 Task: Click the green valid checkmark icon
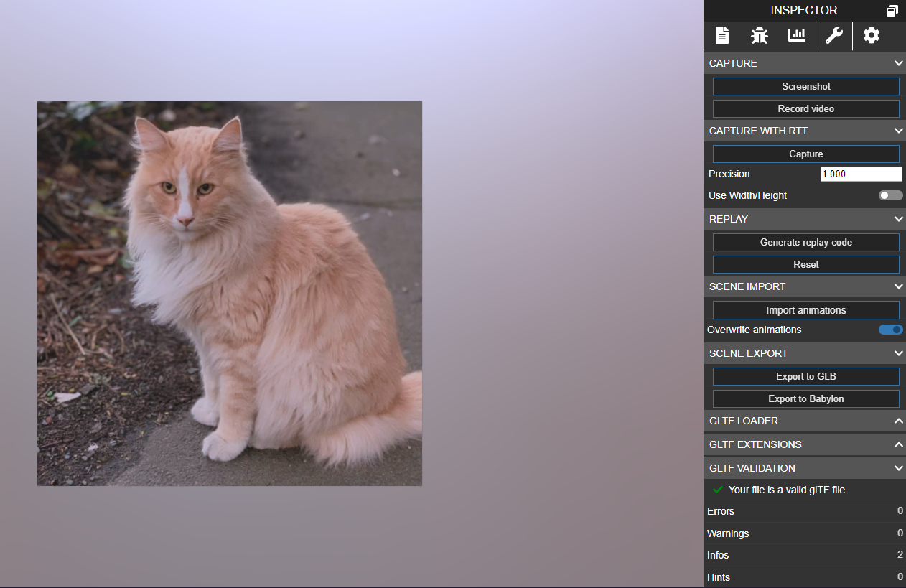point(718,490)
